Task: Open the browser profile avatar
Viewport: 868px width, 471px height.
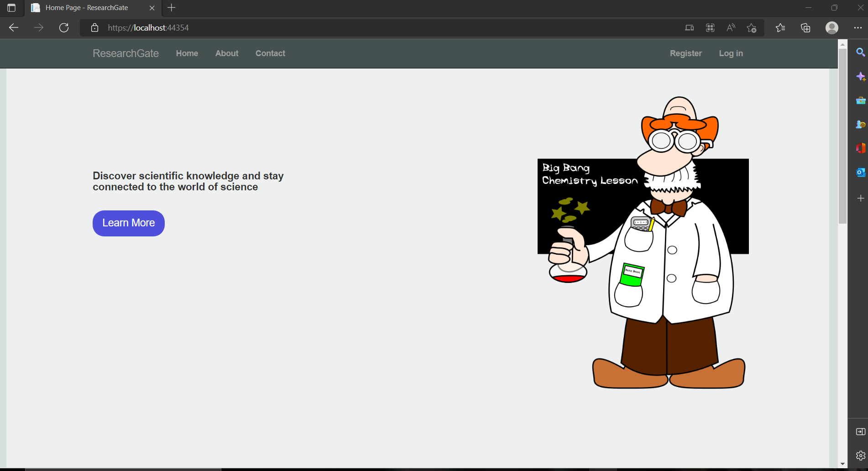Action: (x=831, y=27)
